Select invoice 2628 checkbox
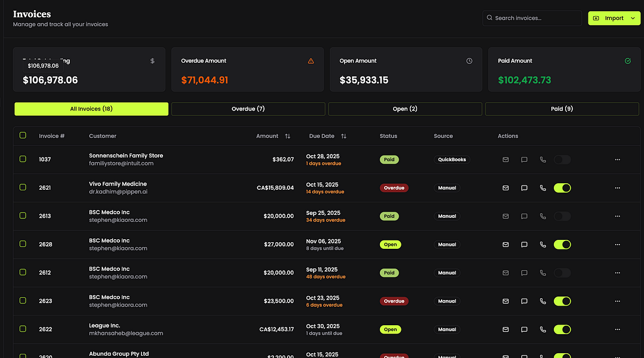Viewport: 644px width, 358px height. point(23,243)
